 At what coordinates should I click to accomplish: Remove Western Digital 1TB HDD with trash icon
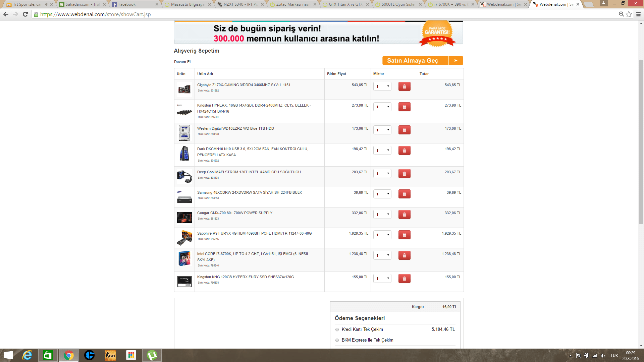click(404, 130)
